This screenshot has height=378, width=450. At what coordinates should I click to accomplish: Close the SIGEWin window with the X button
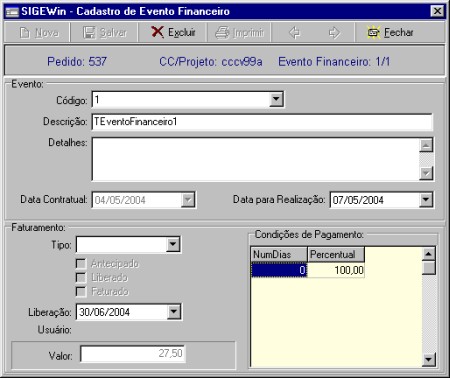[437, 11]
